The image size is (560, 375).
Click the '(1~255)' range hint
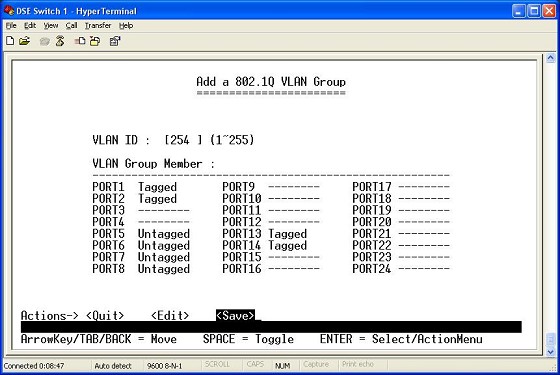[x=232, y=140]
